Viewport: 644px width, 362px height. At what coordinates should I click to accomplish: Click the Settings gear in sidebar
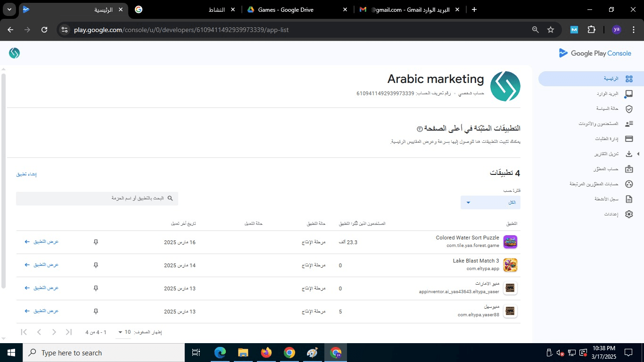click(628, 214)
